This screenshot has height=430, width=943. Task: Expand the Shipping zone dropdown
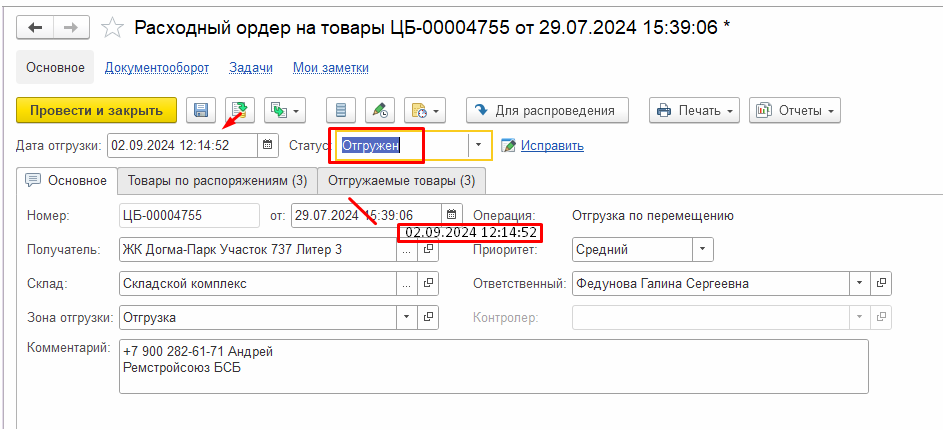[406, 318]
